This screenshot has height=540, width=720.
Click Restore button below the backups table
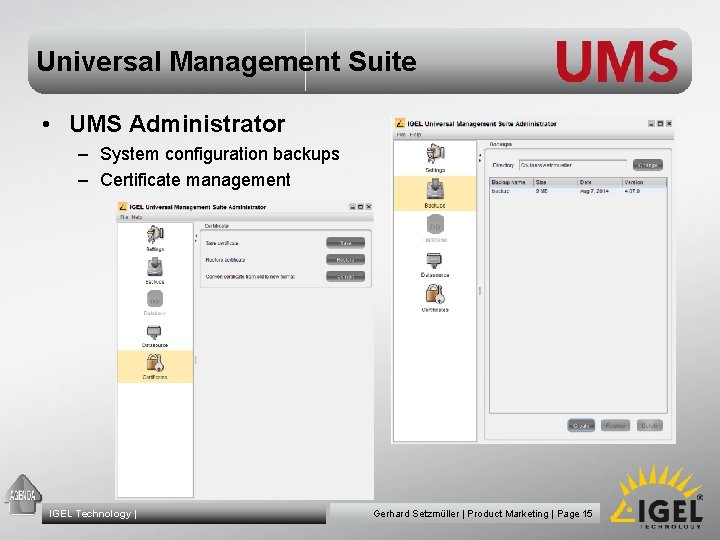click(x=615, y=426)
